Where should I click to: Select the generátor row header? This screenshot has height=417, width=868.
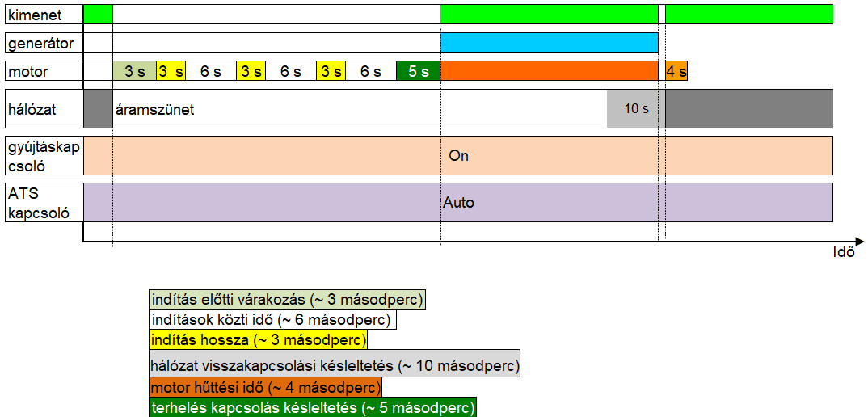pyautogui.click(x=44, y=42)
